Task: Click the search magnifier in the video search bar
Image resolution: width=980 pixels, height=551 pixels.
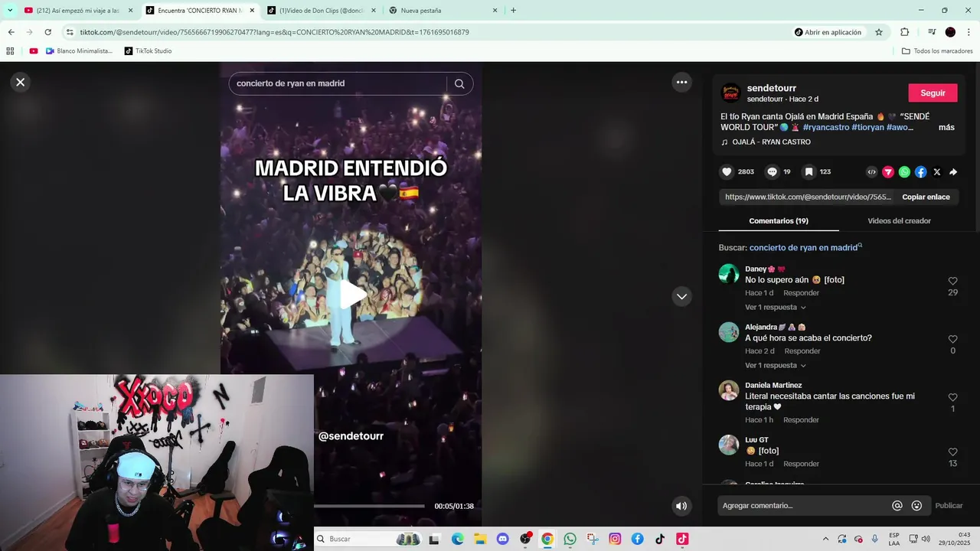Action: [x=459, y=84]
